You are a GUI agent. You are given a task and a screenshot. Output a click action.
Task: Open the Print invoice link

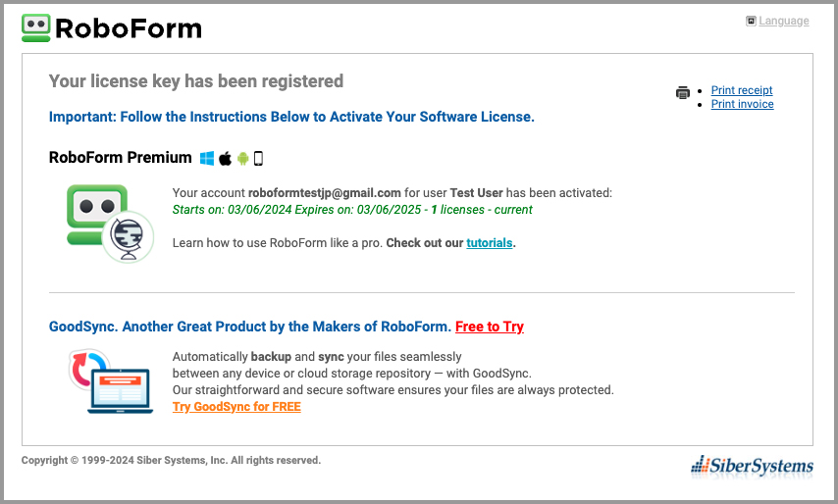coord(742,104)
